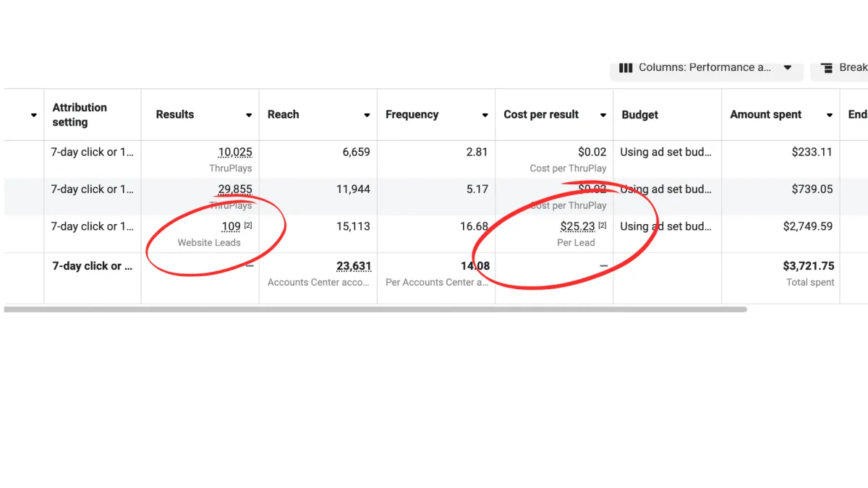868x488 pixels.
Task: Click the 14.08 total frequency value
Action: [475, 266]
